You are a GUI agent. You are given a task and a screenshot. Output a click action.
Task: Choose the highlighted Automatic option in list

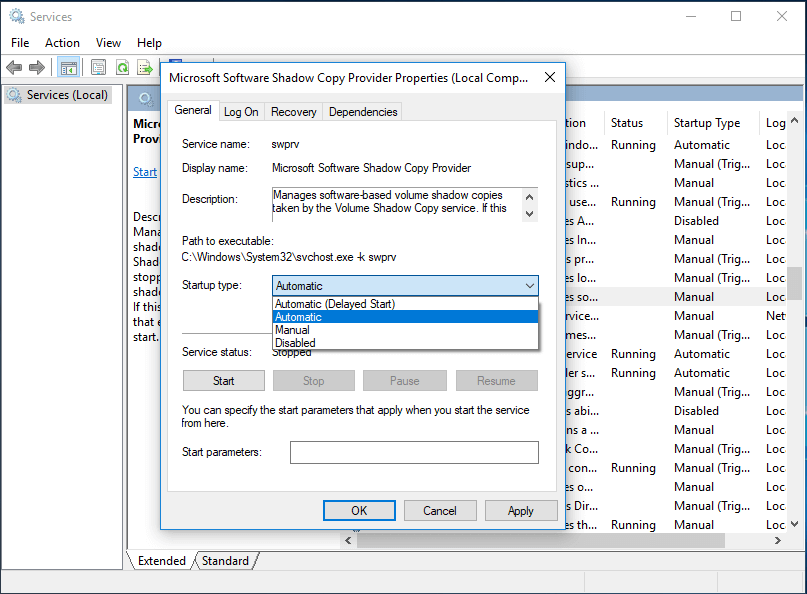[x=405, y=317]
